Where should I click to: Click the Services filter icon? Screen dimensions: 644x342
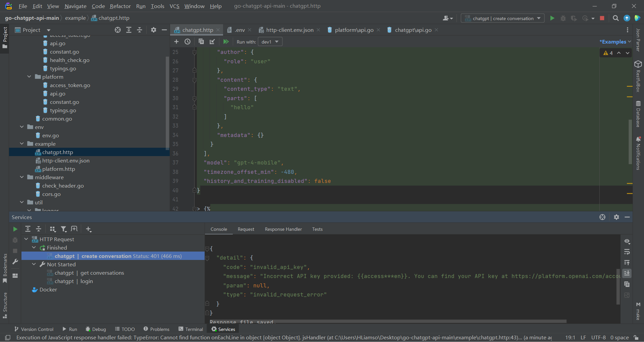[63, 229]
